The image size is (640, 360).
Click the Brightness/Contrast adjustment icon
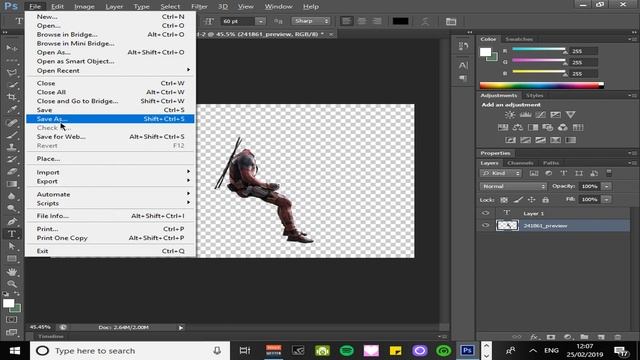click(510, 115)
